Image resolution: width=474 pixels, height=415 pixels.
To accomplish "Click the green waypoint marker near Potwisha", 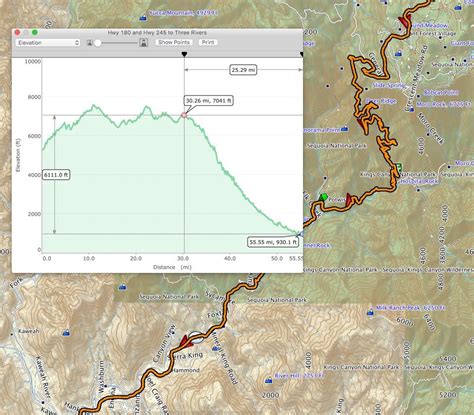I will click(323, 197).
